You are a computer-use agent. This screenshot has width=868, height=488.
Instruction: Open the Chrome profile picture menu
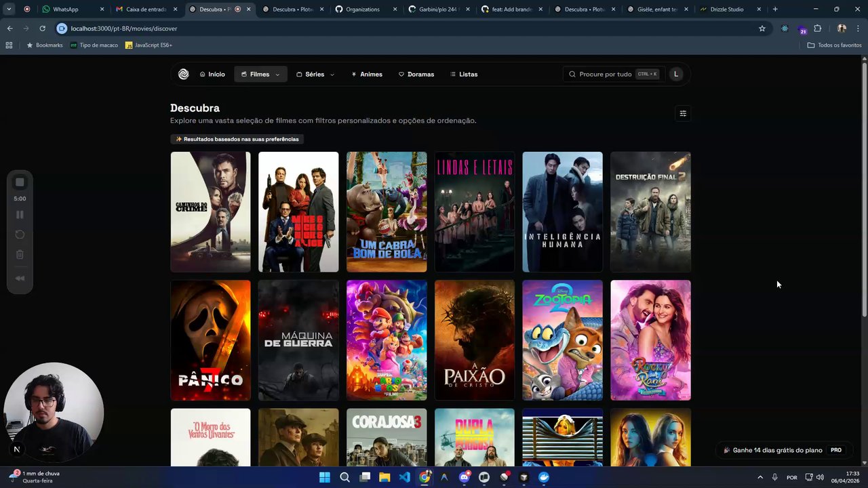[842, 28]
